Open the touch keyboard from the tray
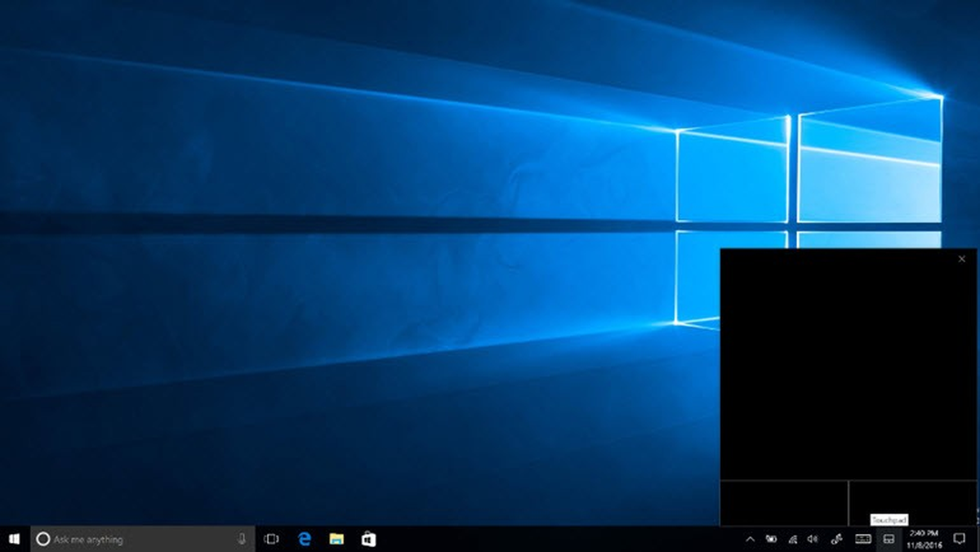 pos(862,539)
